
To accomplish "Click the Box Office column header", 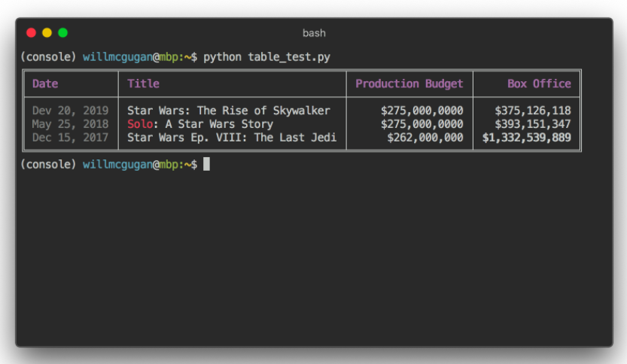I will 539,83.
